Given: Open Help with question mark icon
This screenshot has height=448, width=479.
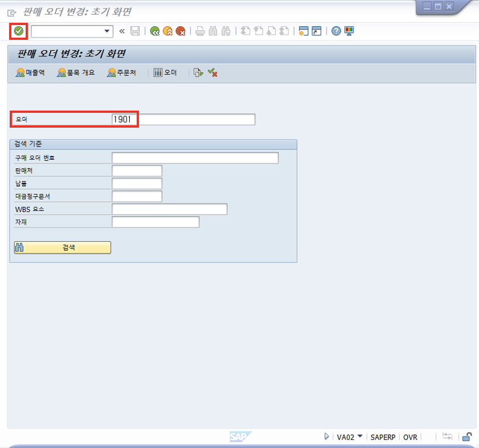Looking at the screenshot, I should (x=336, y=31).
